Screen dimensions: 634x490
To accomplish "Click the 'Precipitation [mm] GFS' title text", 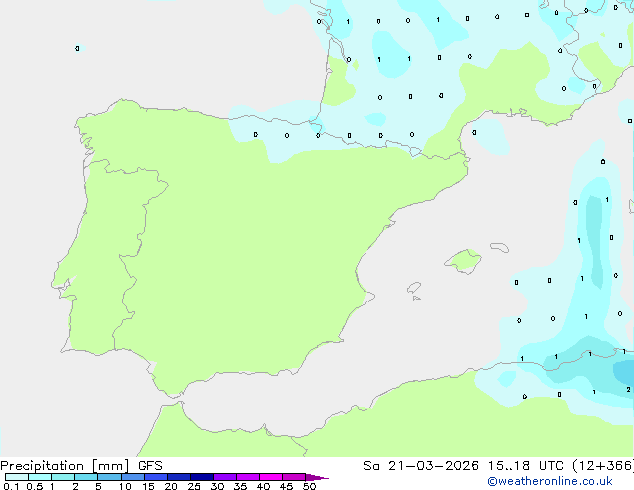I will pyautogui.click(x=81, y=466).
